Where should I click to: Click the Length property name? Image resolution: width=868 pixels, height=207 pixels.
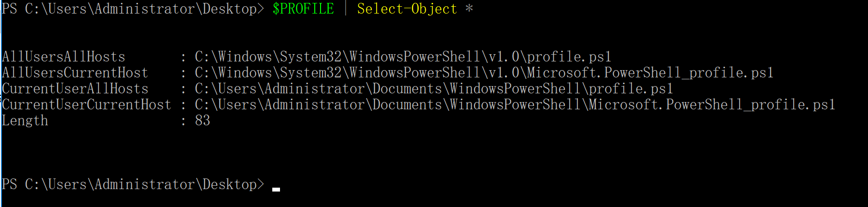(25, 121)
